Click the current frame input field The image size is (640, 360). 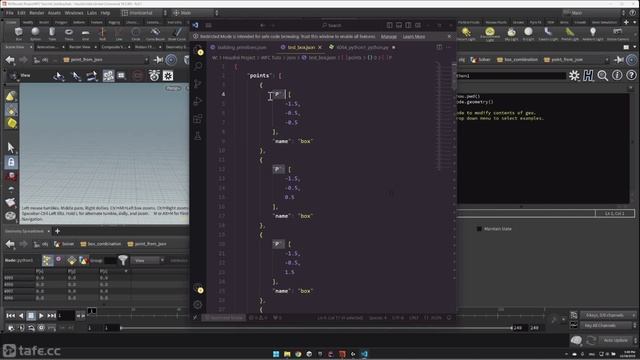coord(66,316)
